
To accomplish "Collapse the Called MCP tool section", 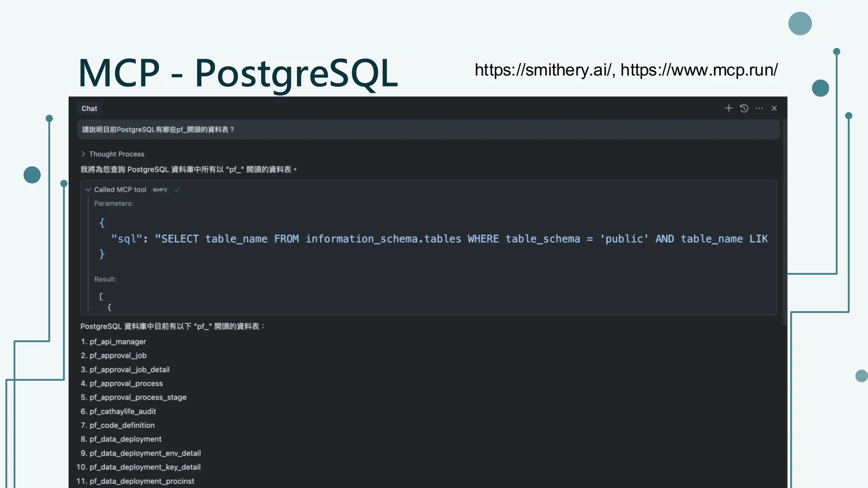I will 88,190.
